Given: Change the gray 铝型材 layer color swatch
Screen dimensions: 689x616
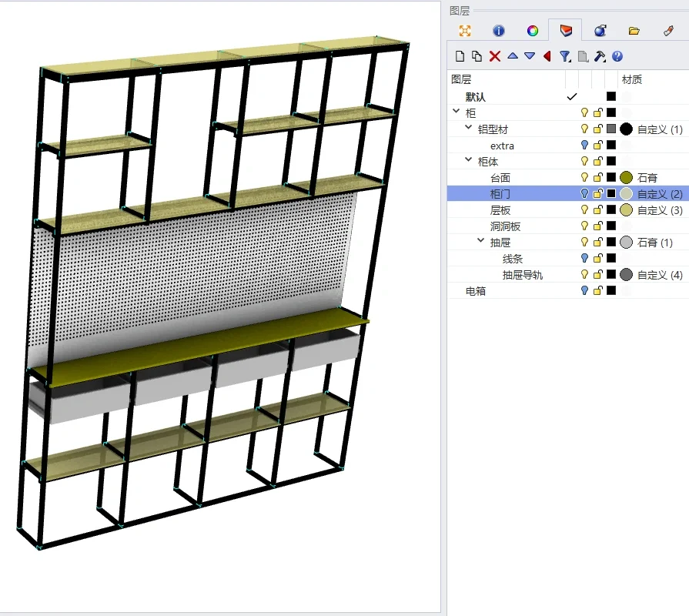Looking at the screenshot, I should tap(611, 129).
